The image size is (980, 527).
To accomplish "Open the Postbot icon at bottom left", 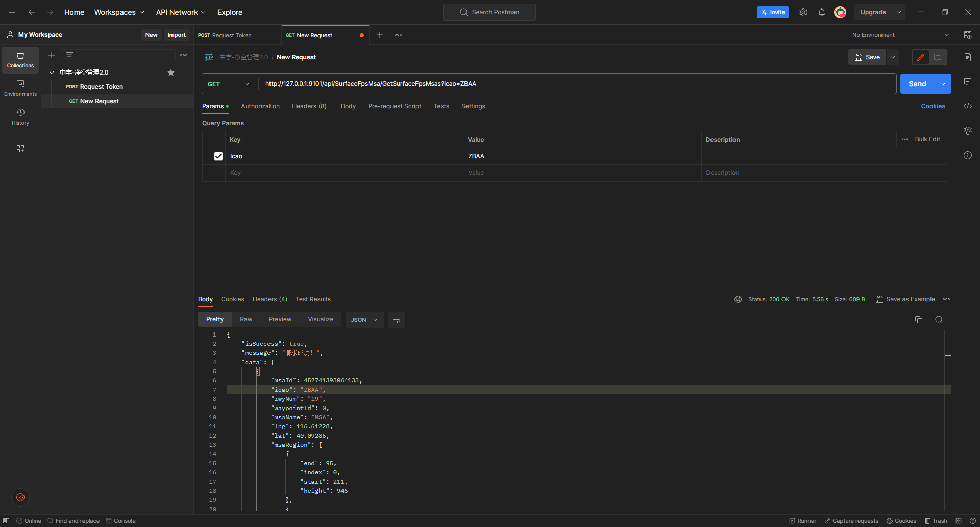I will pyautogui.click(x=20, y=497).
